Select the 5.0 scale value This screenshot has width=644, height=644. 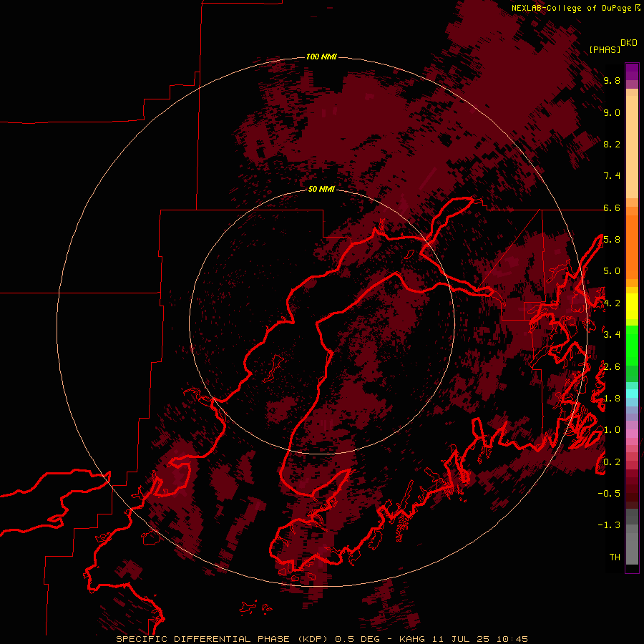tap(612, 271)
